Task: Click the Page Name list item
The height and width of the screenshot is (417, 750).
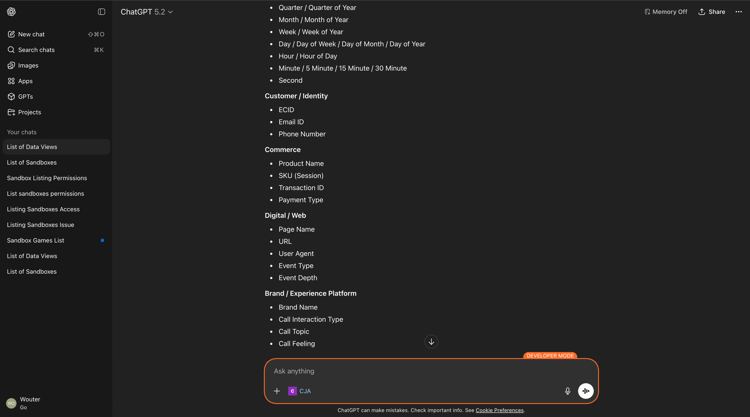Action: click(297, 230)
